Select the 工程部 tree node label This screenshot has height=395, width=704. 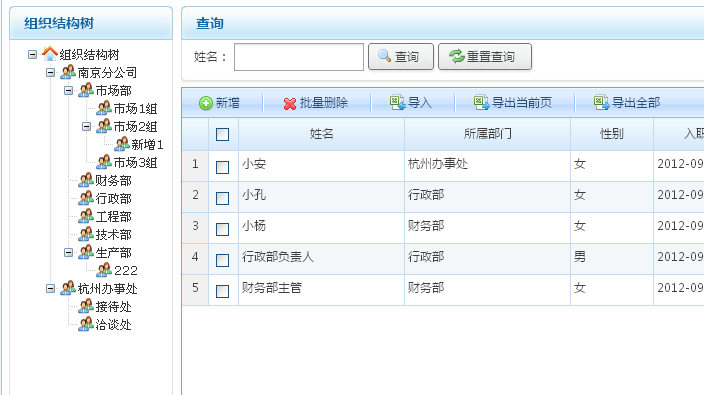pyautogui.click(x=114, y=216)
